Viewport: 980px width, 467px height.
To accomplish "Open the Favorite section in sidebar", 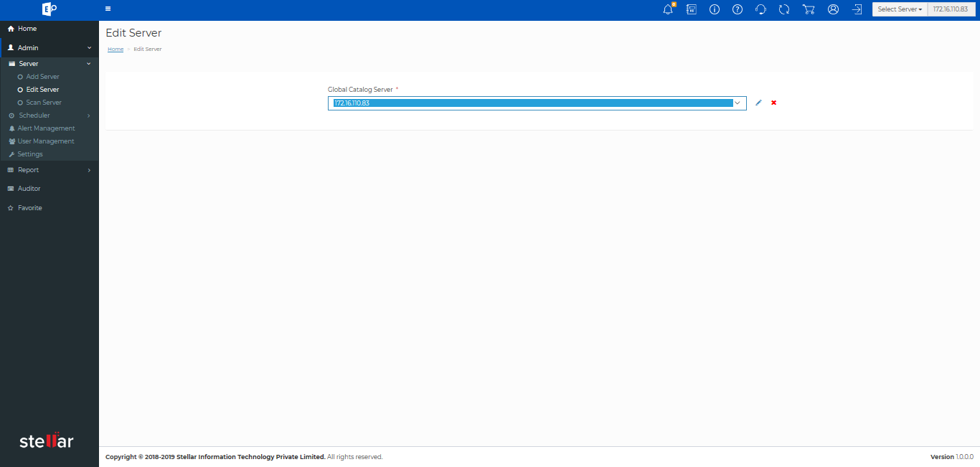I will [29, 208].
